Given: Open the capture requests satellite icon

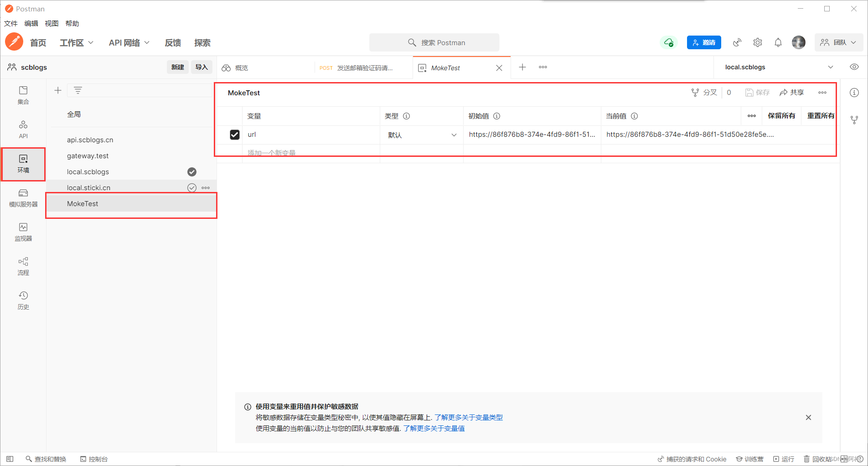Looking at the screenshot, I should pyautogui.click(x=737, y=42).
